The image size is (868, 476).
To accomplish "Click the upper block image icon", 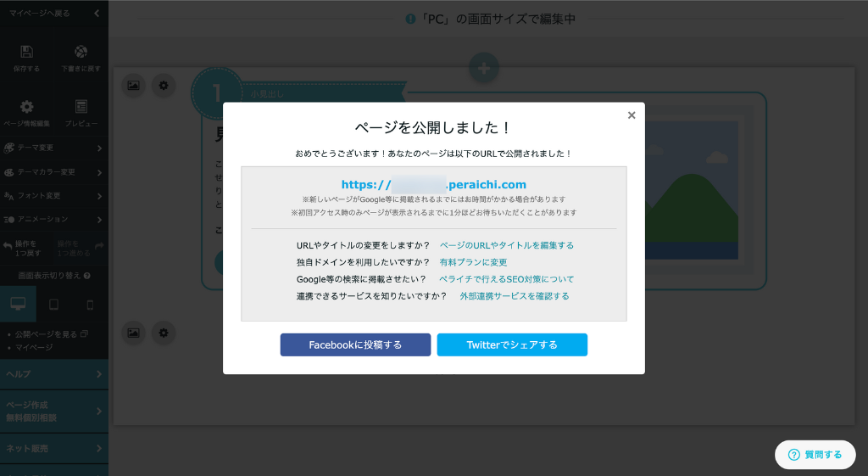I will click(133, 86).
